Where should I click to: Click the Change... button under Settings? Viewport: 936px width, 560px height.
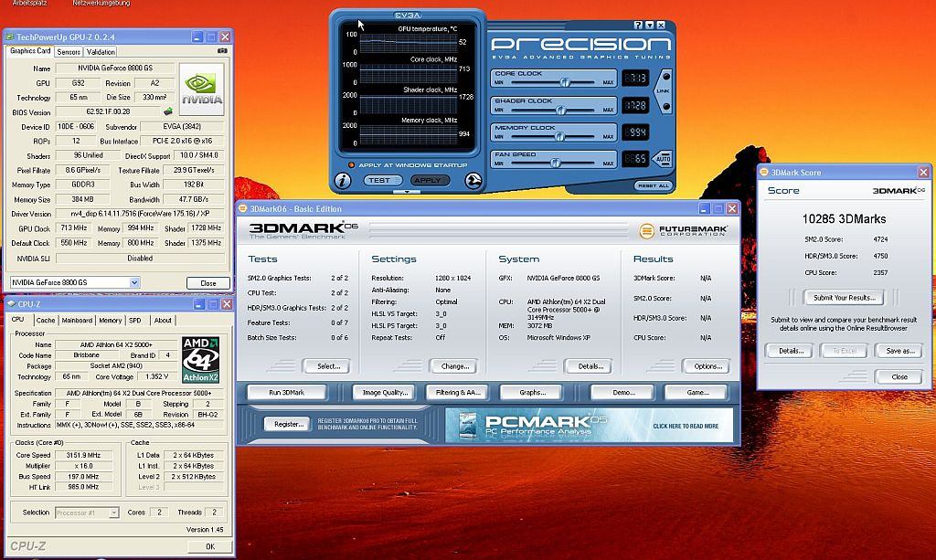tap(455, 366)
